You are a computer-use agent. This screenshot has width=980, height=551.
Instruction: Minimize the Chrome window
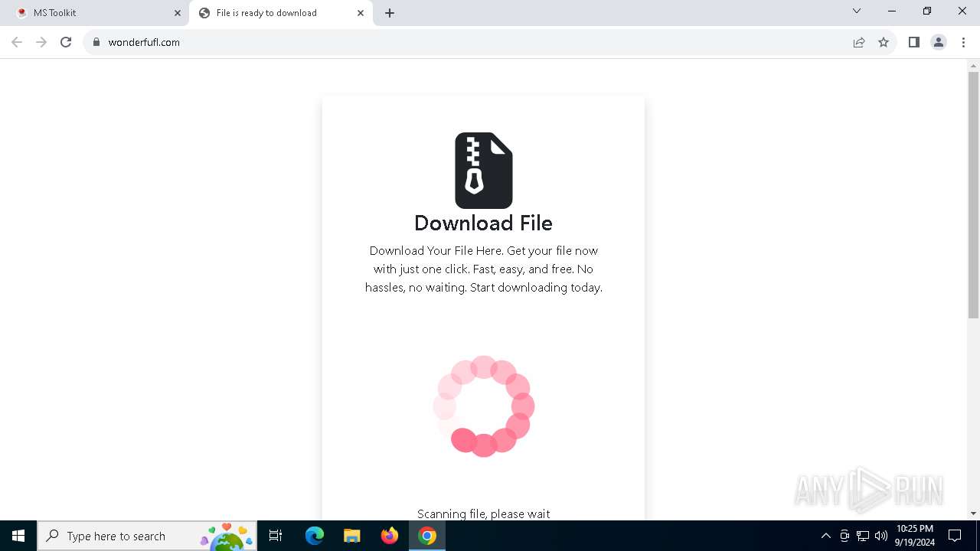(x=892, y=11)
